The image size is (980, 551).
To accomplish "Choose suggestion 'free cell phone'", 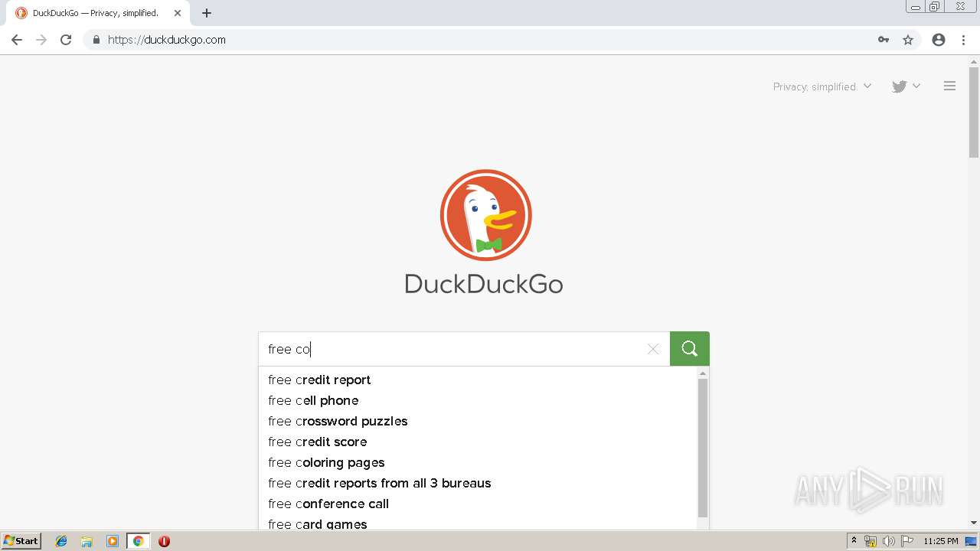I will [x=478, y=401].
